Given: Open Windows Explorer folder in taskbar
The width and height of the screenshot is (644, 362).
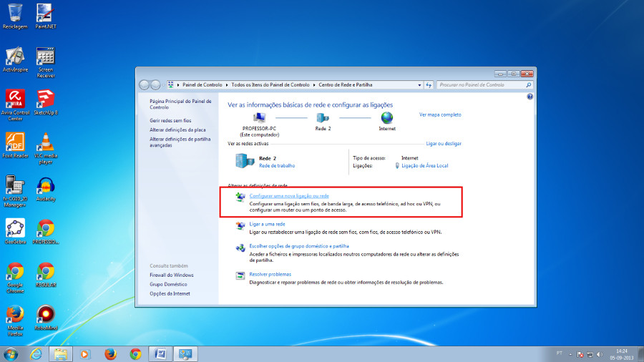Looking at the screenshot, I should pyautogui.click(x=61, y=354).
